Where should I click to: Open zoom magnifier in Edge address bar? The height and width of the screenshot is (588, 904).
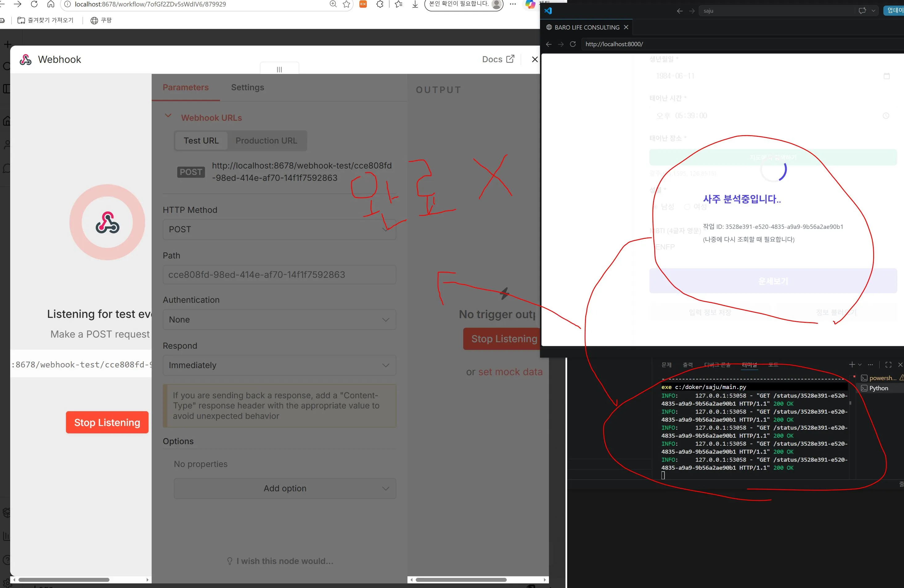(333, 4)
